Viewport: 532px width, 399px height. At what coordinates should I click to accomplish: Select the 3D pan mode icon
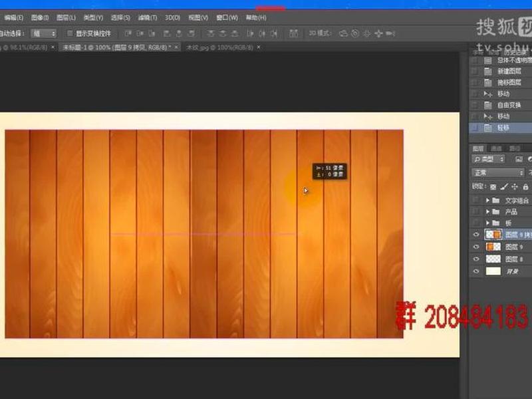click(x=367, y=33)
